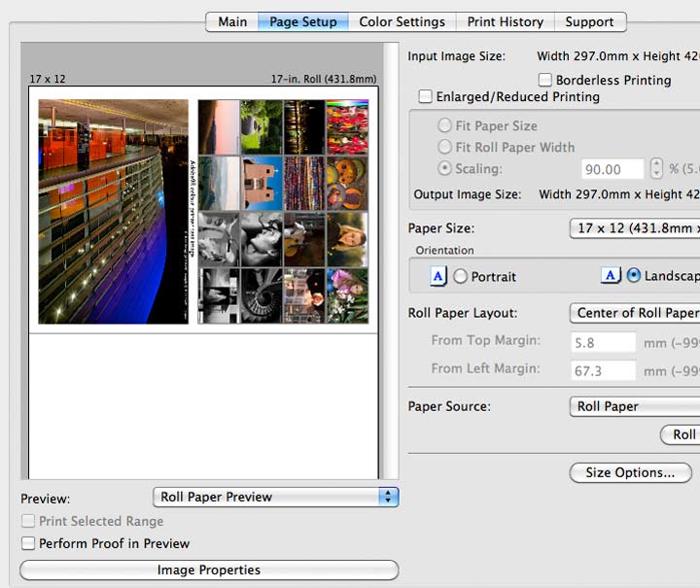Click the preview pane vertical scrollbar
This screenshot has width=700, height=588.
coord(391,261)
